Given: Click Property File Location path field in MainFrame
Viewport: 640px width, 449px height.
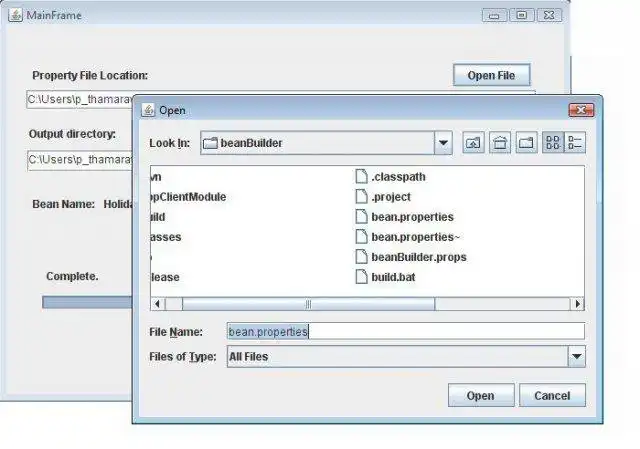Looking at the screenshot, I should coord(80,100).
